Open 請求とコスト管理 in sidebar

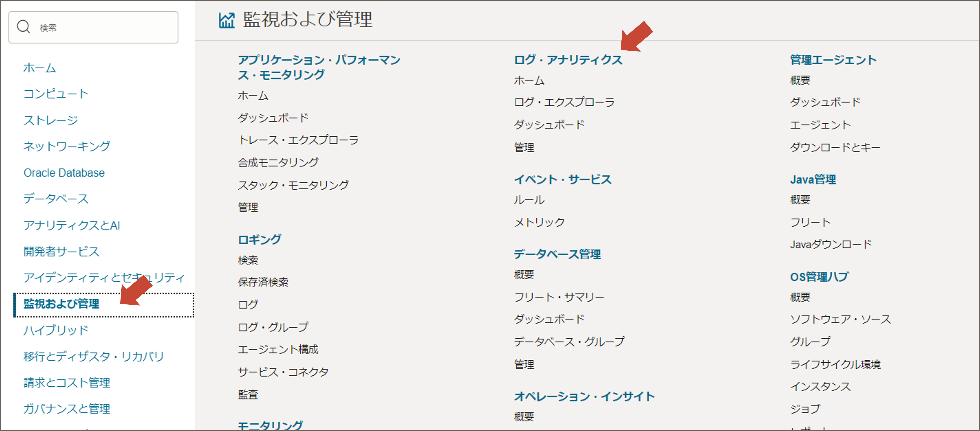click(x=66, y=382)
